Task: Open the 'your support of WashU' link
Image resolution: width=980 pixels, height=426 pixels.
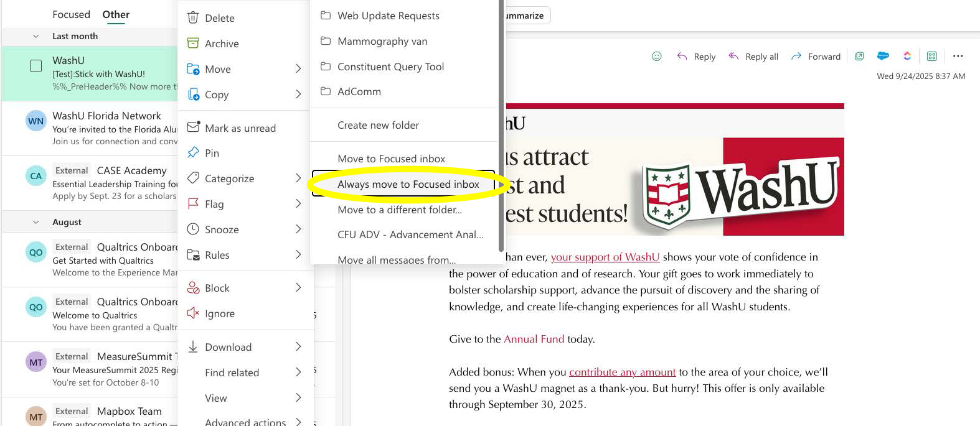Action: coord(605,257)
